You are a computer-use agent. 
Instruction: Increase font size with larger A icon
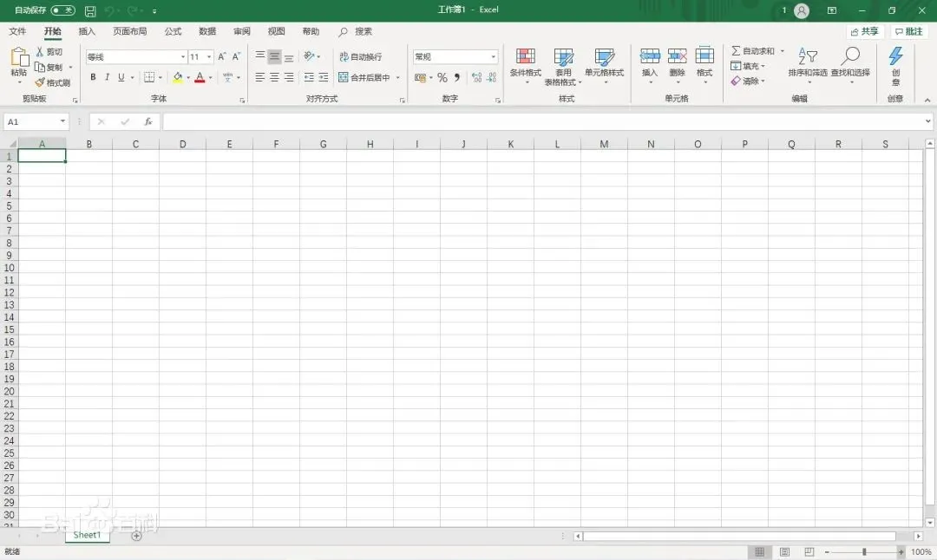coord(222,56)
